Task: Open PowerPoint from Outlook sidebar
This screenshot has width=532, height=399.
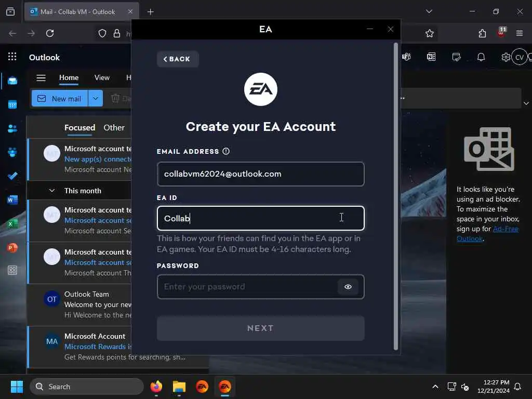Action: [12, 248]
